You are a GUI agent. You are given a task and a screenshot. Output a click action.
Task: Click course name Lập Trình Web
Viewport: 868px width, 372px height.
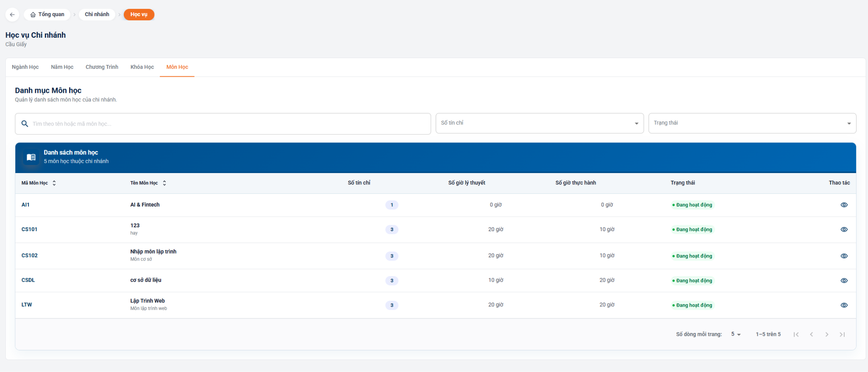coord(147,301)
